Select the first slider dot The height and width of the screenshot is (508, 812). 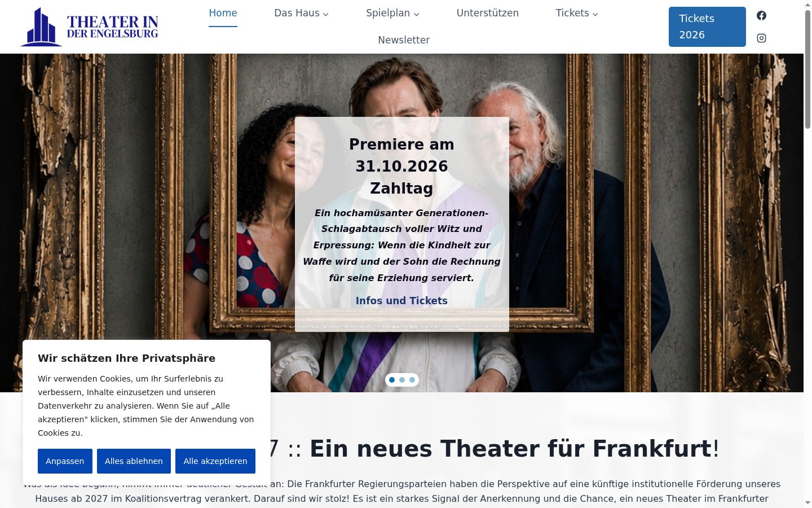pos(392,380)
